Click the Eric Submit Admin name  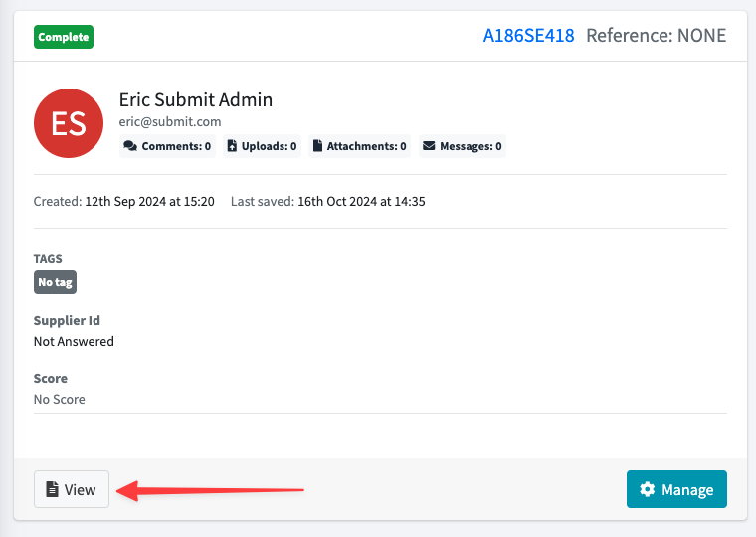coord(196,99)
